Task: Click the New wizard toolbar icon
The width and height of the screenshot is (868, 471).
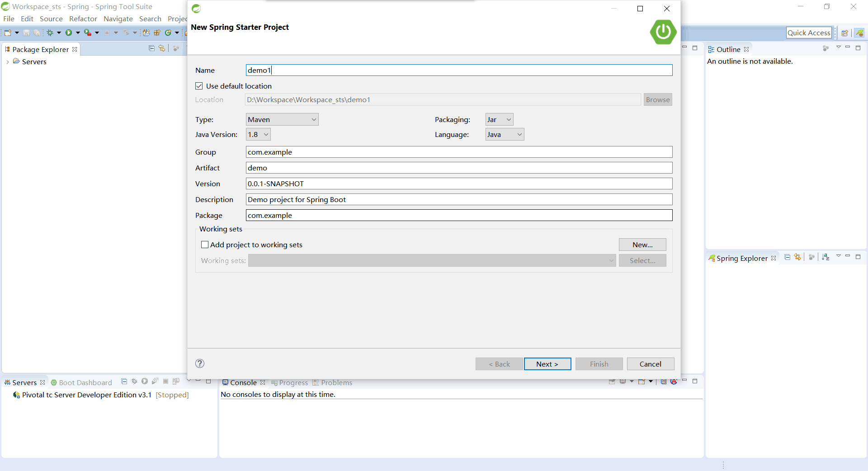Action: coord(8,33)
